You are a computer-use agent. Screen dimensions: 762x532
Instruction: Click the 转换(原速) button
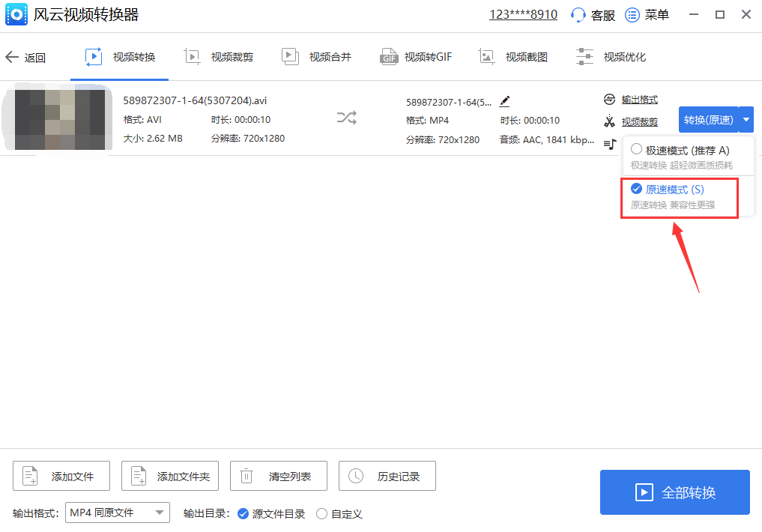(709, 120)
